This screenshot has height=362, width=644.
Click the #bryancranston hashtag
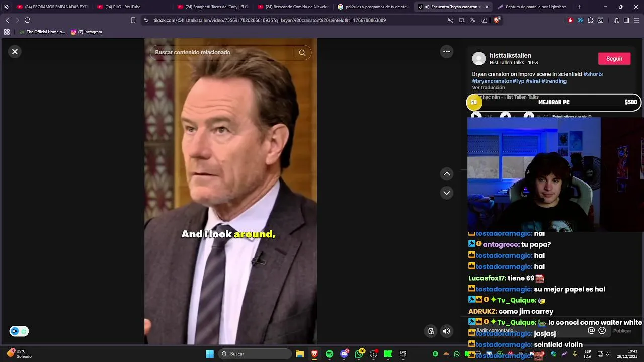[492, 81]
